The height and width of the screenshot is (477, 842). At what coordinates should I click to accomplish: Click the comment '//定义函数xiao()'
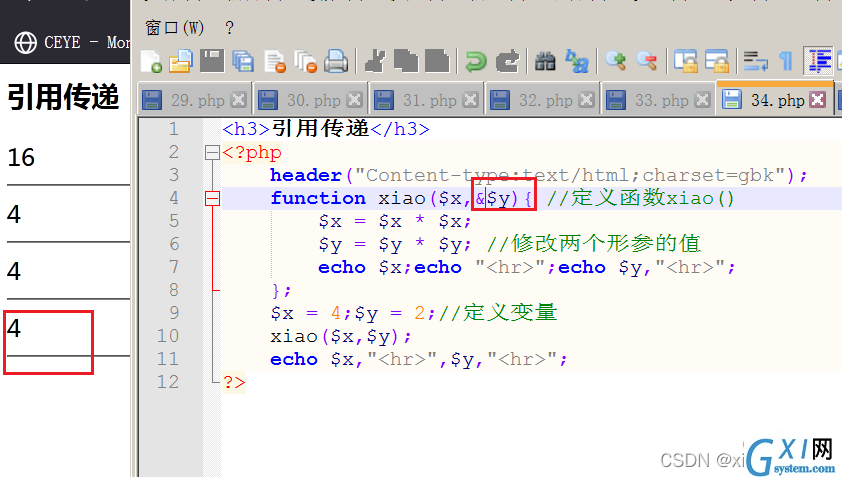tap(640, 198)
